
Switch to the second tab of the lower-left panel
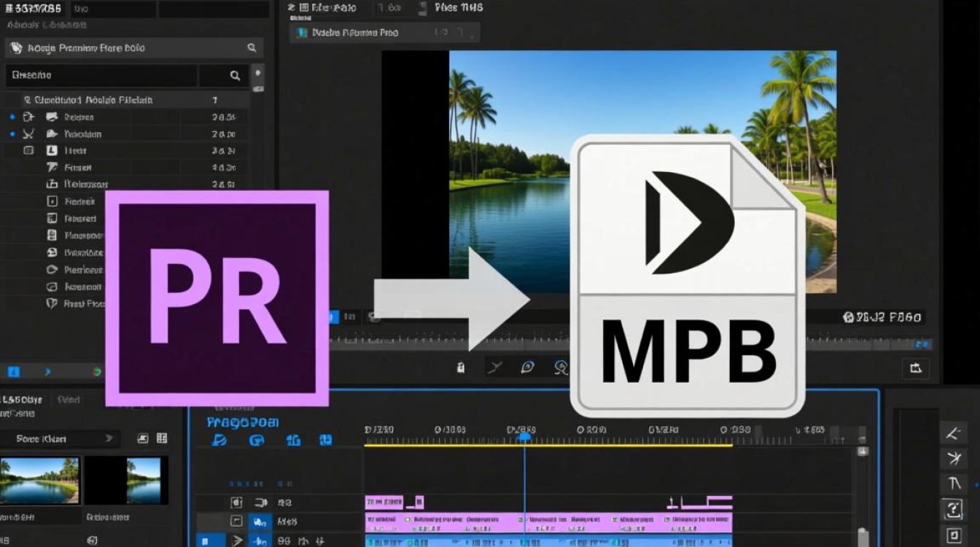[x=69, y=400]
